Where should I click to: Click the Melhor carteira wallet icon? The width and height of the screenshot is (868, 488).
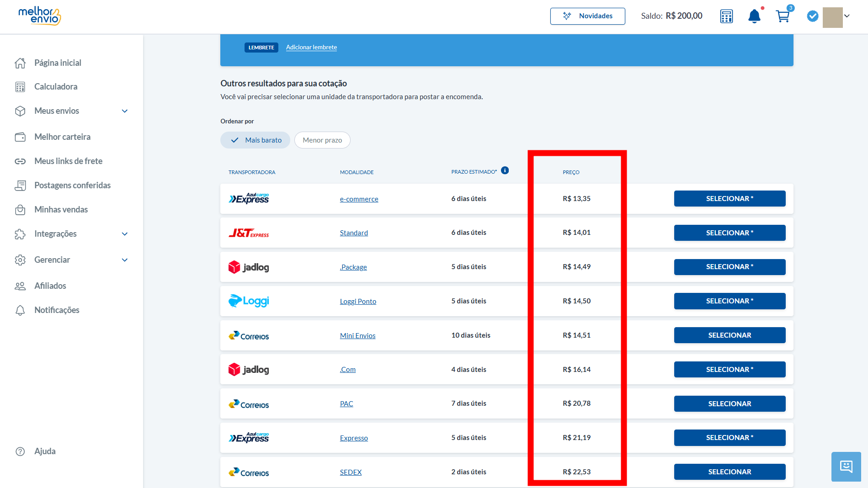click(x=20, y=137)
